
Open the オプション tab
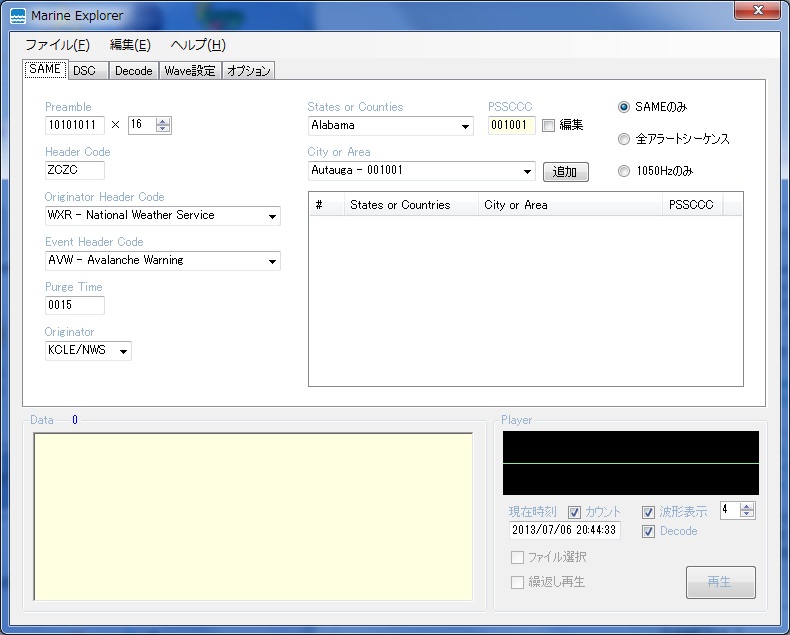point(248,71)
